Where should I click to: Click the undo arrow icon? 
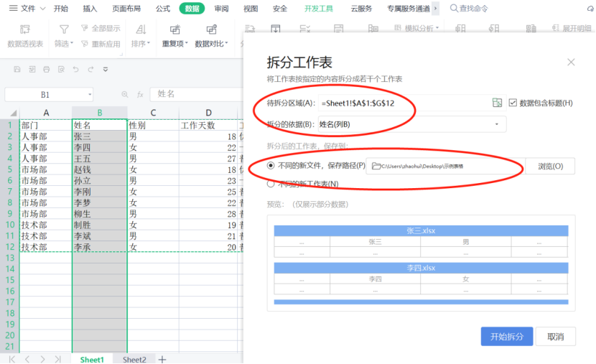coord(75,69)
